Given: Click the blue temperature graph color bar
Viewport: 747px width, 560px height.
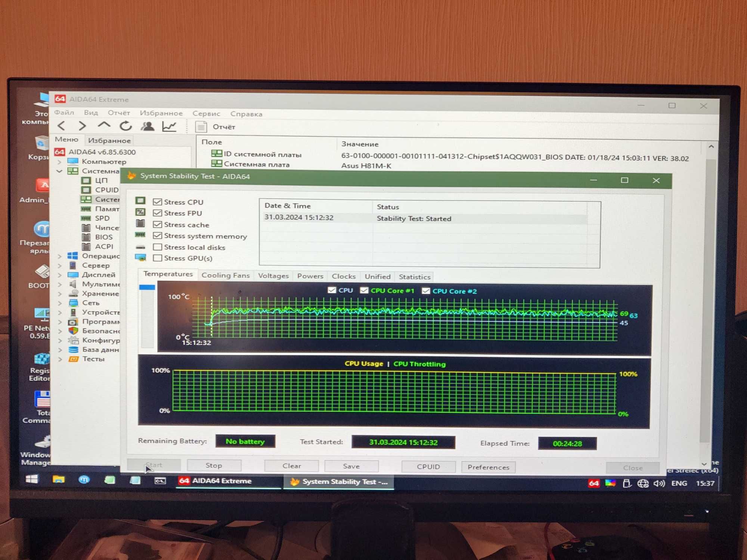Looking at the screenshot, I should 147,287.
